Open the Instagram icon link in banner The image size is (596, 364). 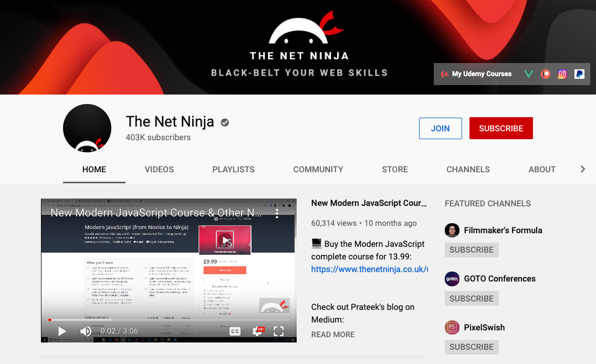click(562, 74)
